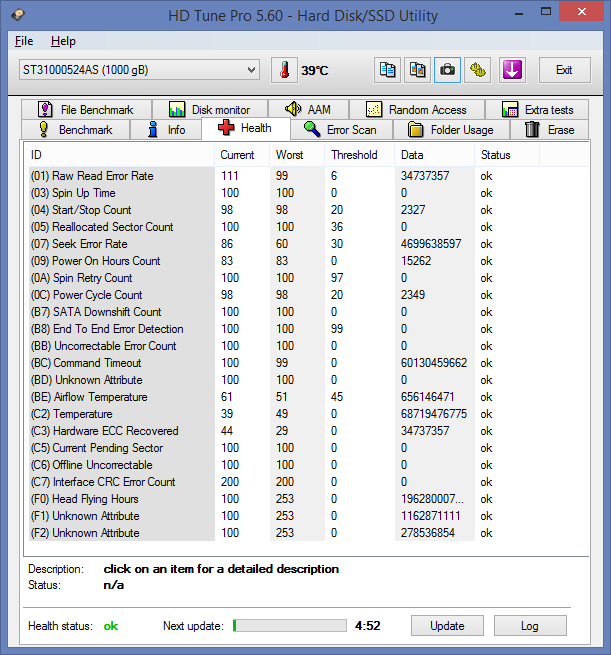
Task: Select the Spin Retry Count row
Action: [x=284, y=278]
